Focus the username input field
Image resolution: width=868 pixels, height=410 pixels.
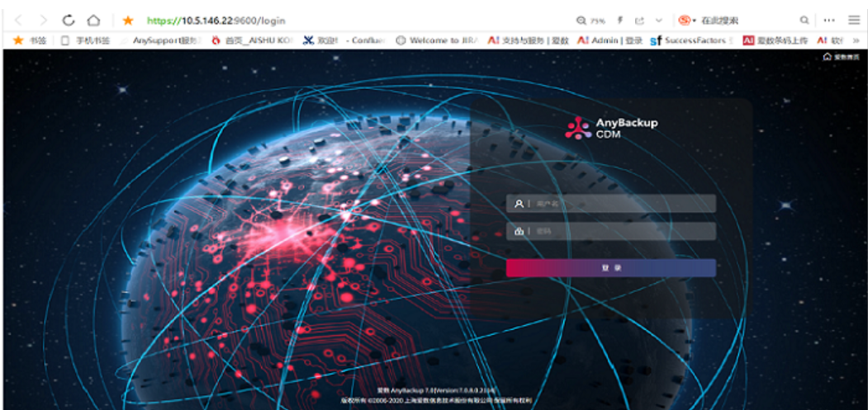[610, 204]
